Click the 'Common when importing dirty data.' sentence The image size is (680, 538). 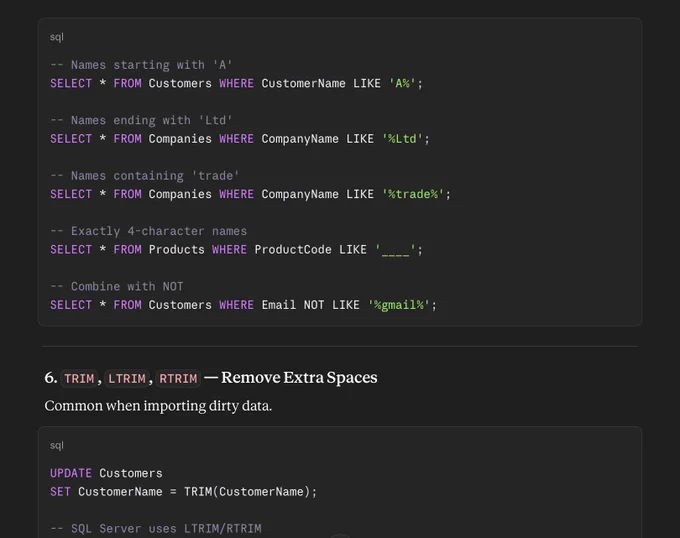click(158, 406)
